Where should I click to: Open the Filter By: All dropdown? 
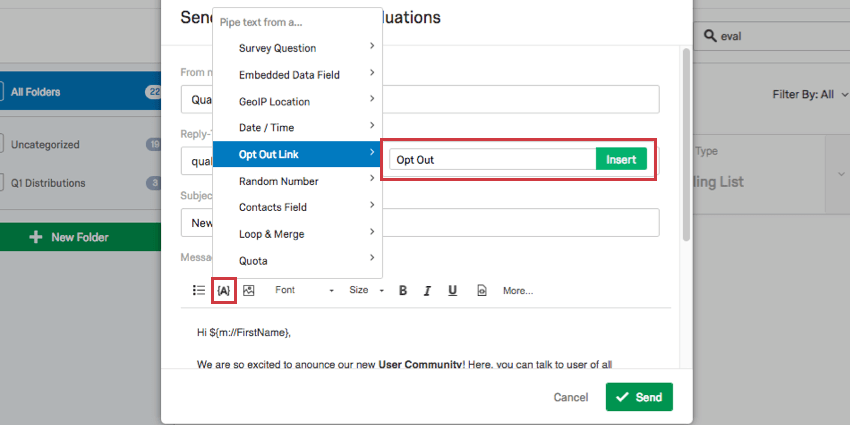click(810, 94)
